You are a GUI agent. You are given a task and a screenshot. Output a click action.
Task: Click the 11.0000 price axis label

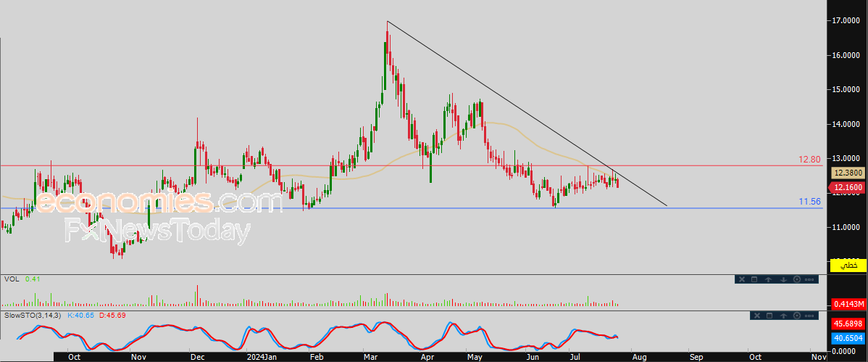click(x=845, y=227)
